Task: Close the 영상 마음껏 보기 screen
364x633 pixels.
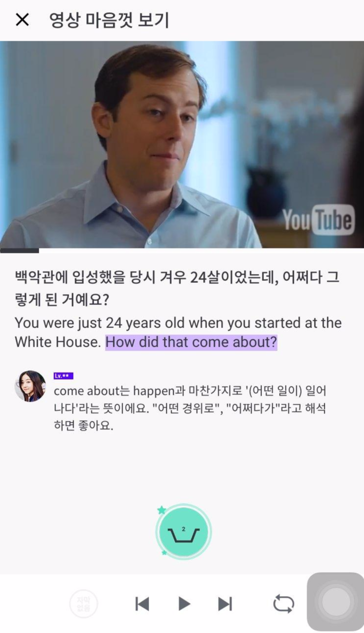Action: 22,20
